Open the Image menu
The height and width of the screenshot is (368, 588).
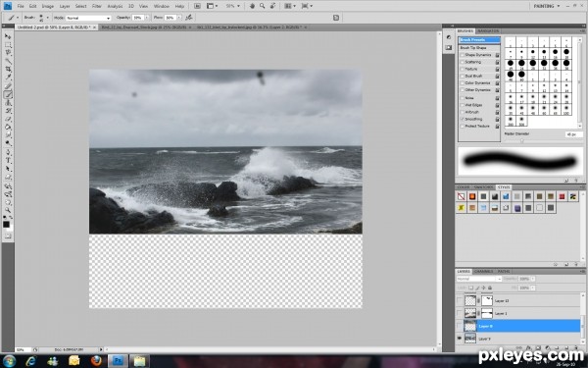[x=48, y=6]
